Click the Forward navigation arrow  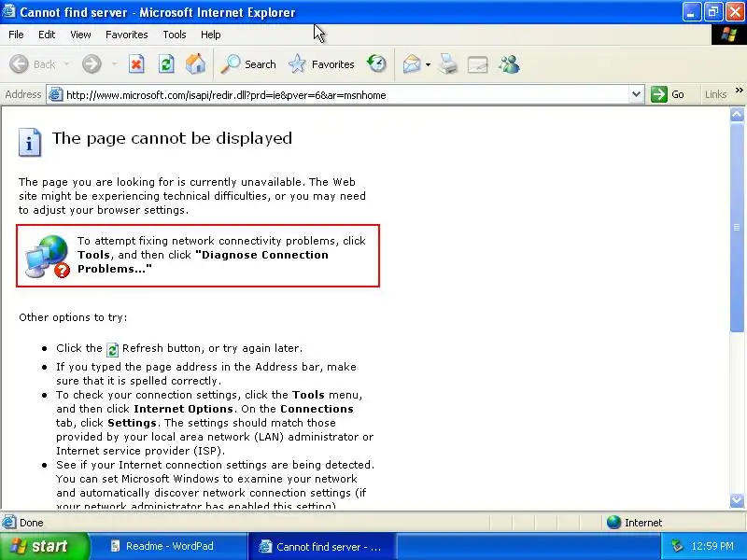point(92,63)
